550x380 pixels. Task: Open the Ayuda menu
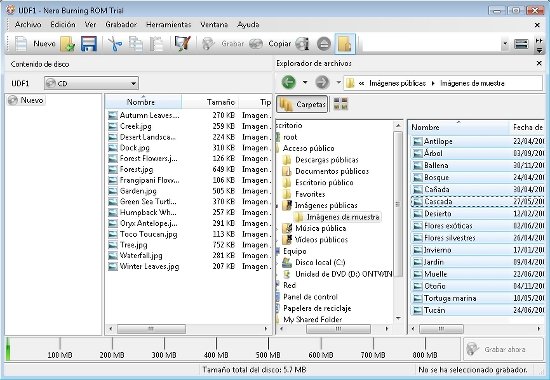[248, 25]
